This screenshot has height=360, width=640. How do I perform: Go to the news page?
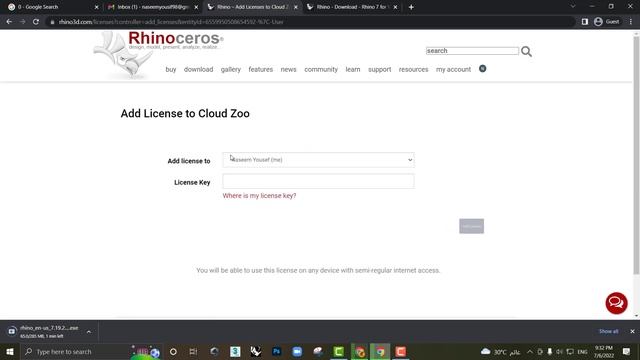tap(288, 69)
